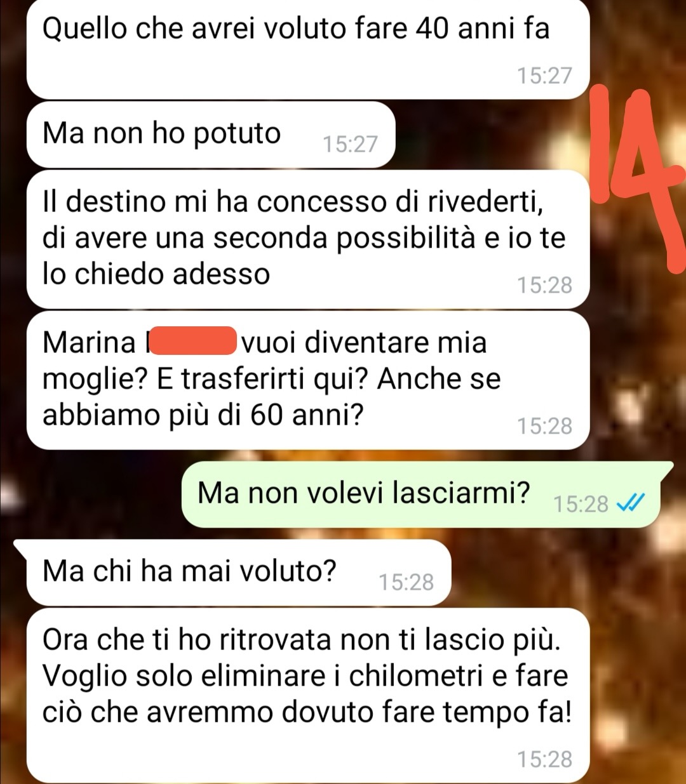The height and width of the screenshot is (784, 686).
Task: Tap the 'vuoi diventare mia moglie?' message
Action: point(308,380)
